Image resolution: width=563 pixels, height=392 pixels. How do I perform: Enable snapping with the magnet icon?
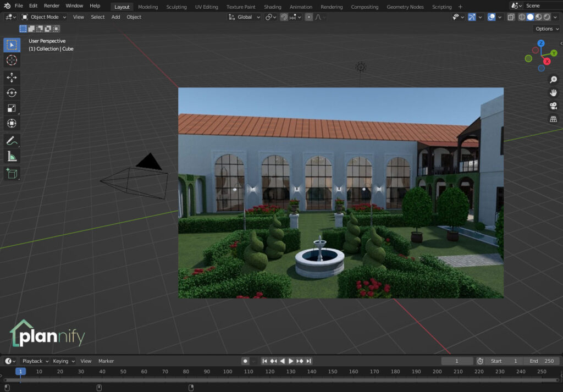(284, 17)
